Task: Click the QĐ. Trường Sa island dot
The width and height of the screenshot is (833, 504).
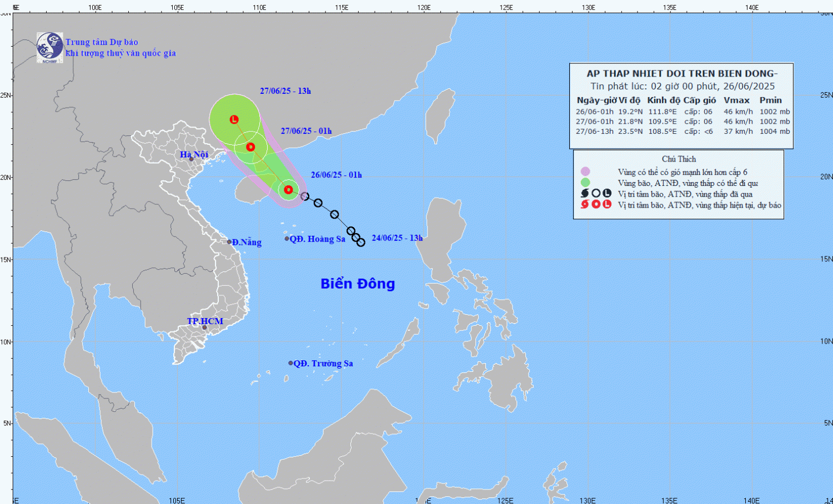Action: [x=290, y=363]
